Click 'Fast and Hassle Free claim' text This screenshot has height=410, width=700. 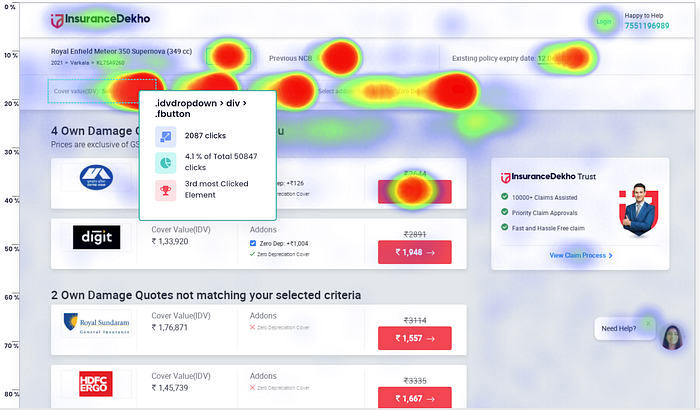[548, 228]
